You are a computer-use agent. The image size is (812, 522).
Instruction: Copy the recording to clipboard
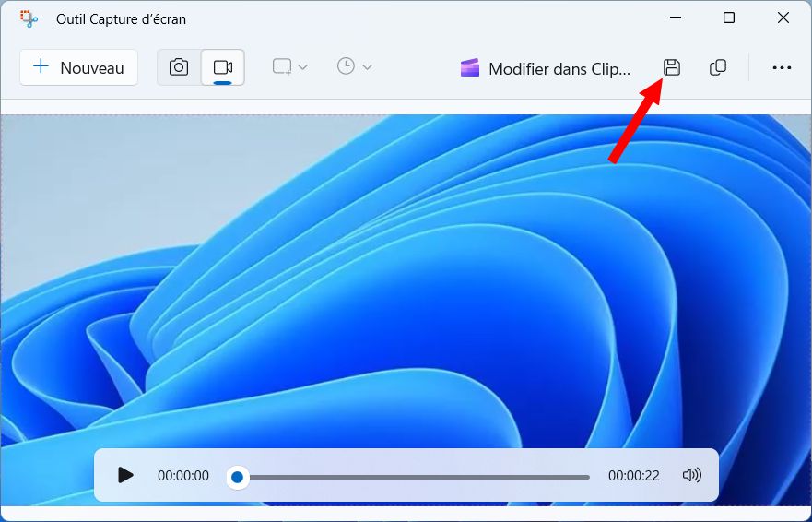(718, 67)
